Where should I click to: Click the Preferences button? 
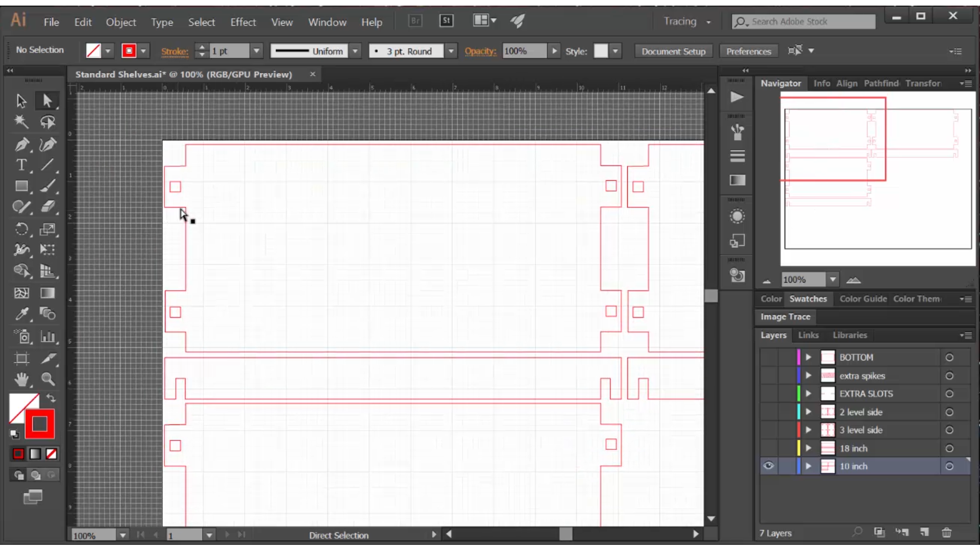[x=748, y=51]
